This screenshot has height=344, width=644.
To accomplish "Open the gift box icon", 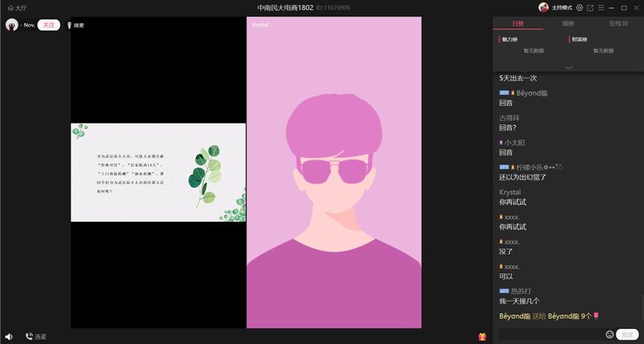I will click(482, 337).
